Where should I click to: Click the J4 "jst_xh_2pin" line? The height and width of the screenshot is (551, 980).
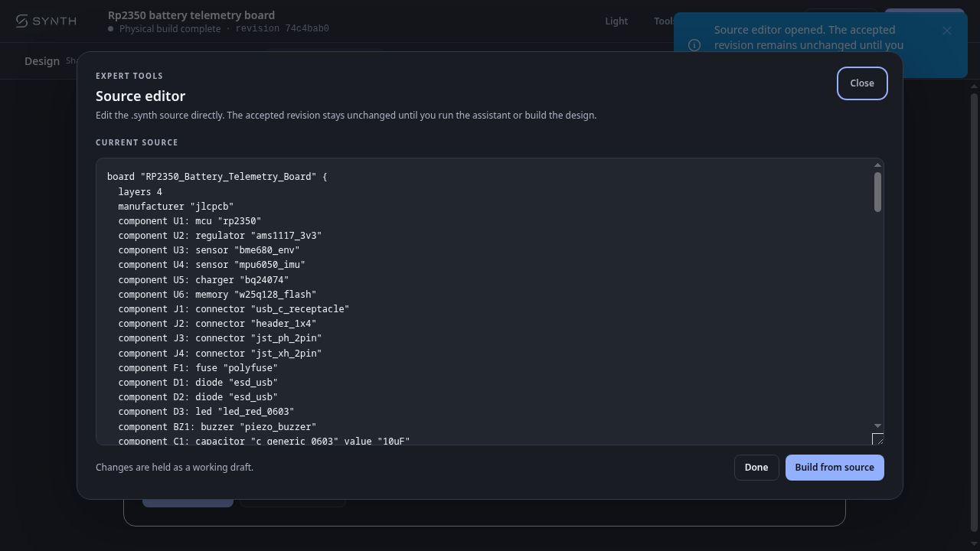click(x=220, y=354)
